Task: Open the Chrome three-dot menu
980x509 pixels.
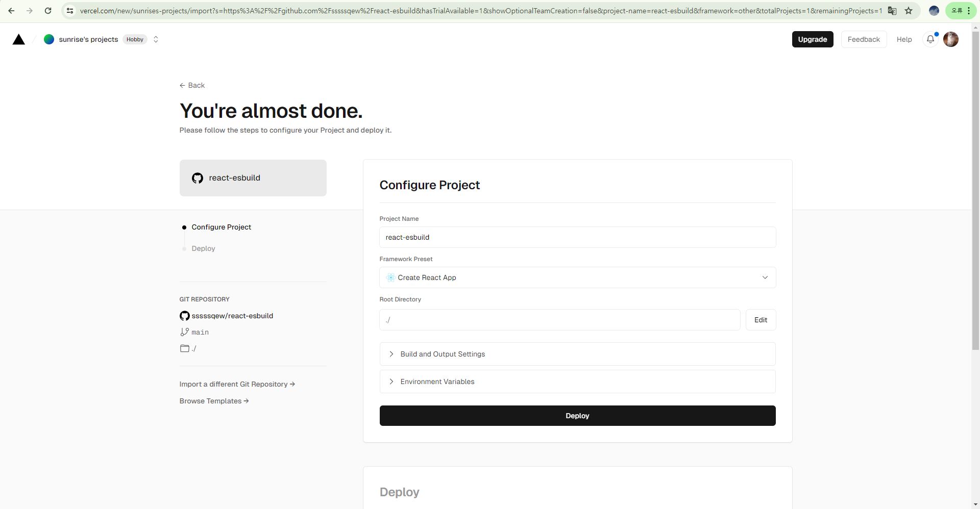Action: [969, 11]
